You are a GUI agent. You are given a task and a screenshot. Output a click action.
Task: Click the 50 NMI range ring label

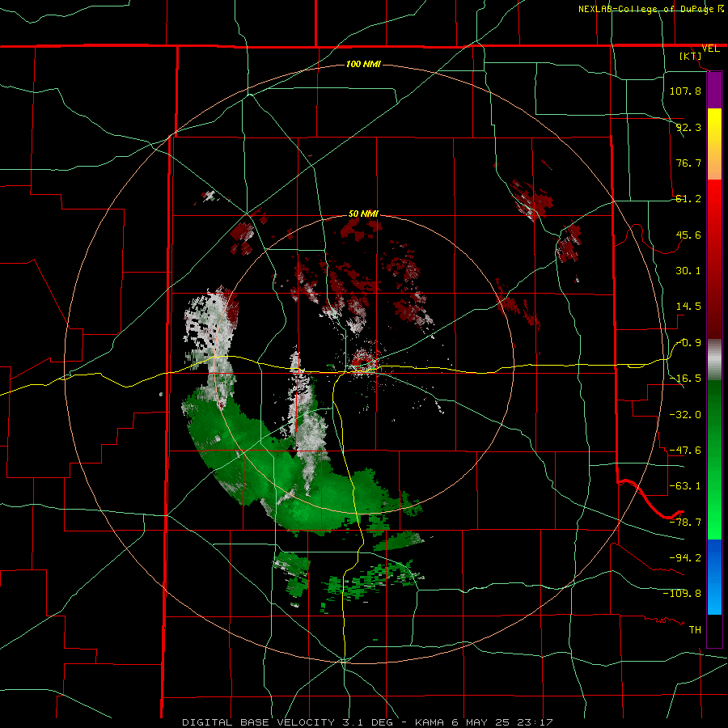(363, 214)
